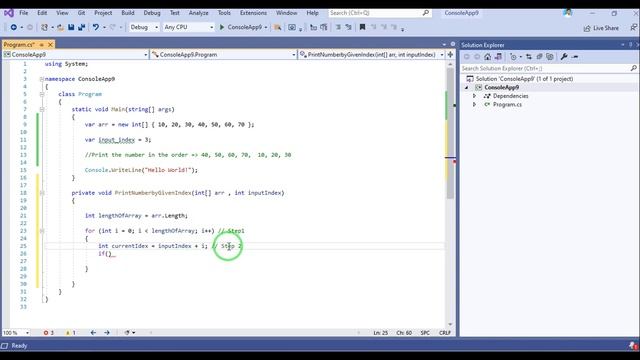Comment out selected lines using the toolbar icon

point(338,27)
